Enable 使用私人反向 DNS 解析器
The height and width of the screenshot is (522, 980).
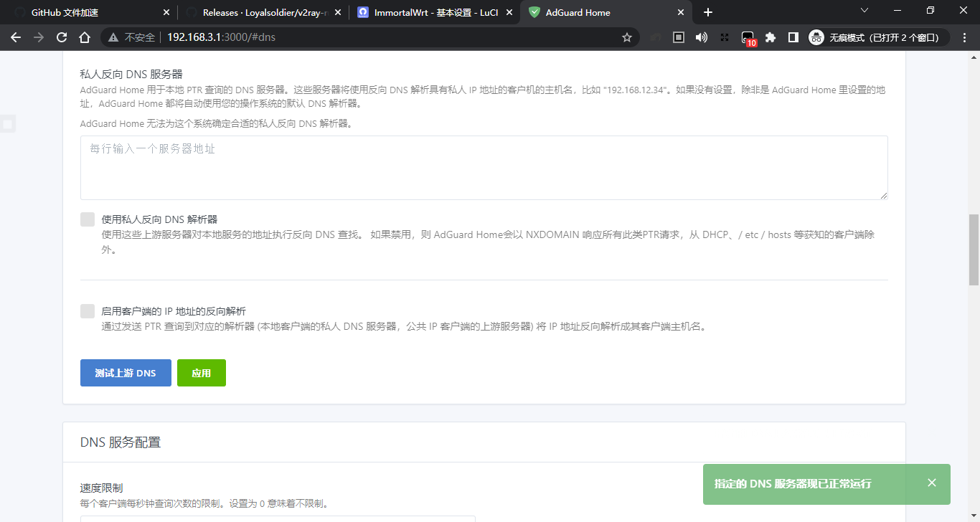coord(88,219)
